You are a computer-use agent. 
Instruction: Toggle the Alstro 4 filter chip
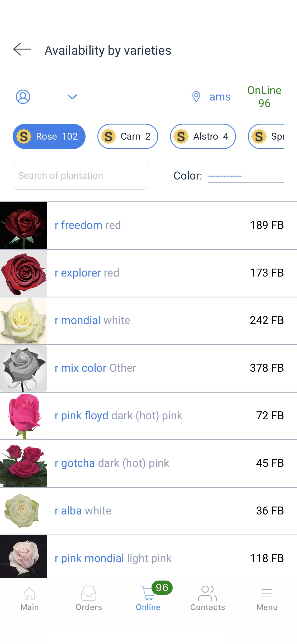[203, 136]
